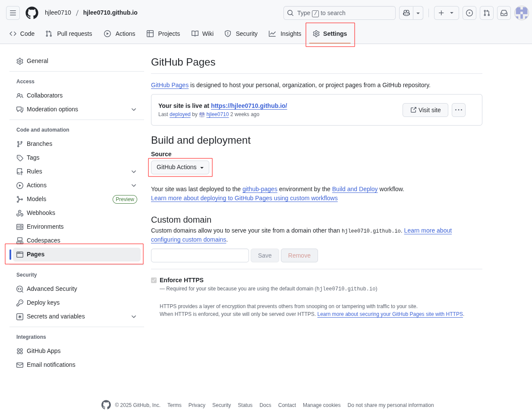
Task: Expand Moderation options in sidebar
Action: (133, 109)
